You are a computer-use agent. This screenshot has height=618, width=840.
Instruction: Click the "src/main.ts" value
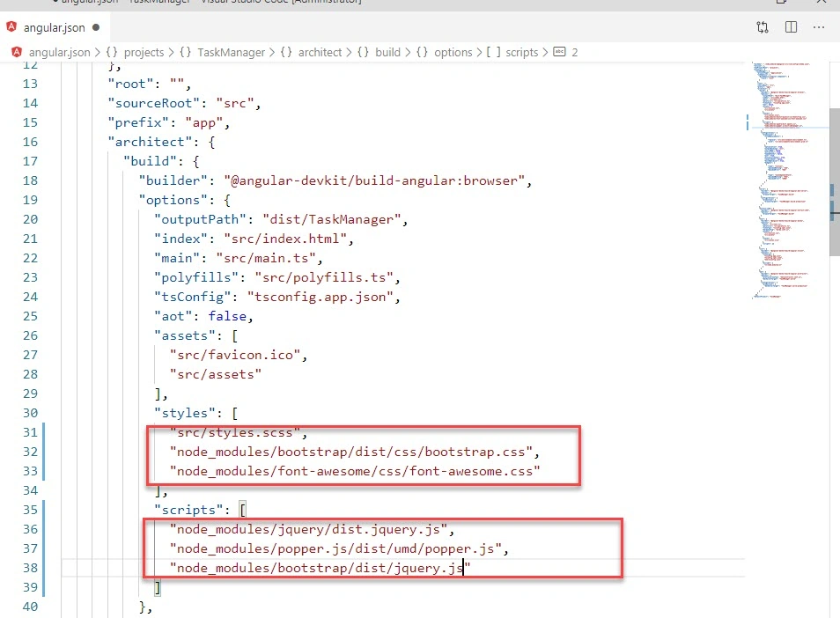pyautogui.click(x=266, y=258)
